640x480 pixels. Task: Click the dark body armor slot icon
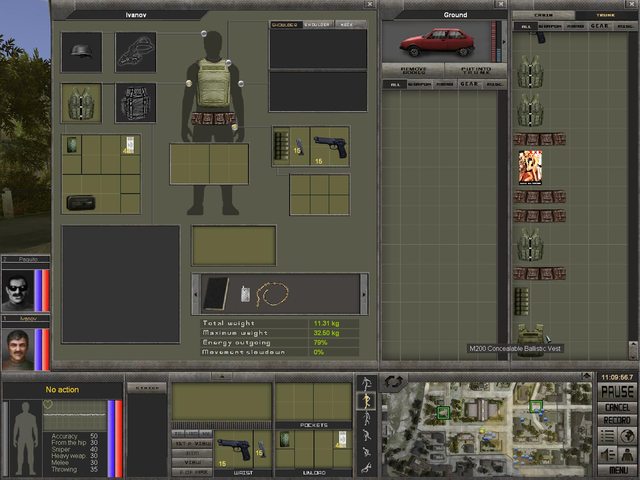tap(136, 103)
